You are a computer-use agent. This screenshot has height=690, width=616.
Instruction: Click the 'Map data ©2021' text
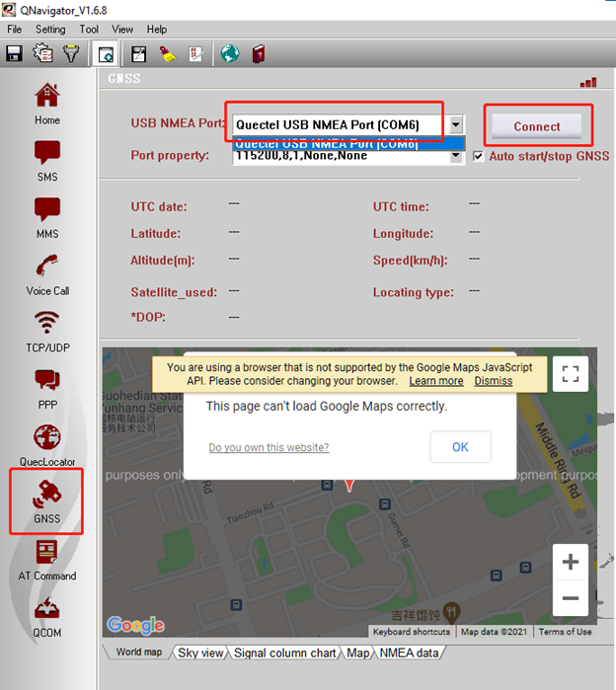[x=495, y=632]
